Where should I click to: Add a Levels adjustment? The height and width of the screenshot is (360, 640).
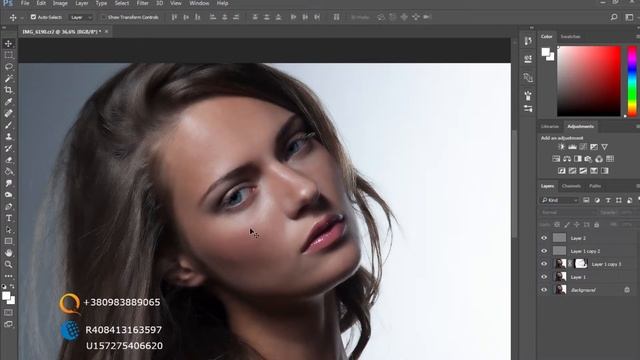coord(572,147)
